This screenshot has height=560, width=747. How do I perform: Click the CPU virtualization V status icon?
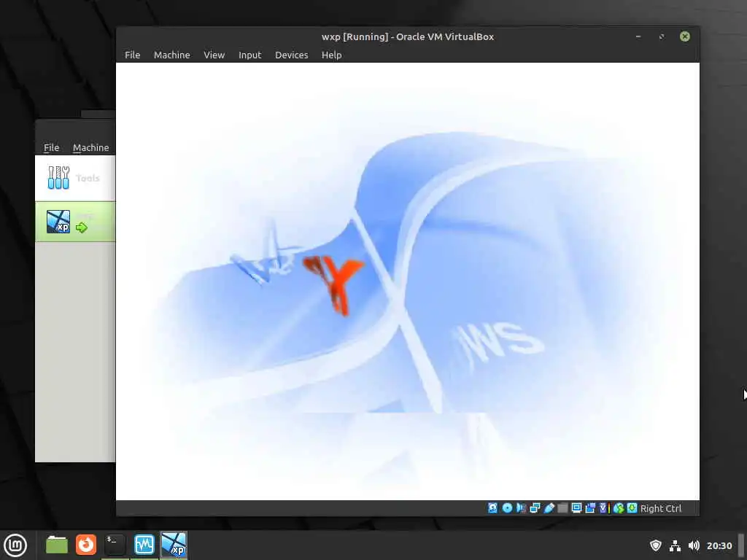click(x=603, y=508)
